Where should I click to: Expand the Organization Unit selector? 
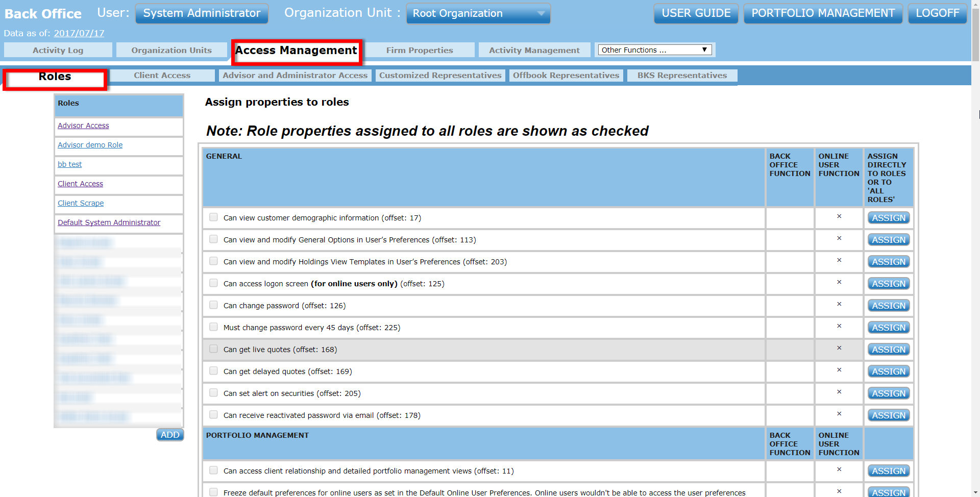541,13
